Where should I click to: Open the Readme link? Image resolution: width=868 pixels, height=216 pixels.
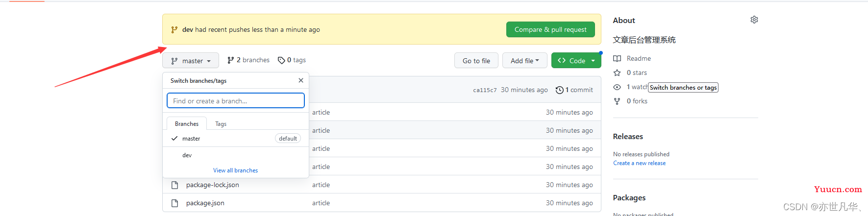point(639,58)
